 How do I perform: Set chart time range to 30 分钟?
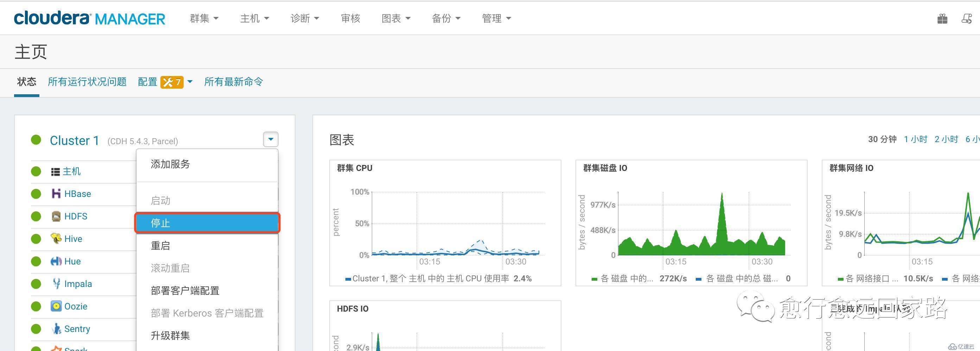(882, 139)
